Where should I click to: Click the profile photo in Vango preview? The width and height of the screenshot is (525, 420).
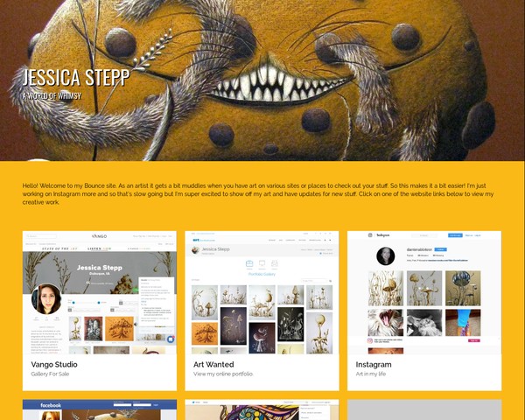46,299
